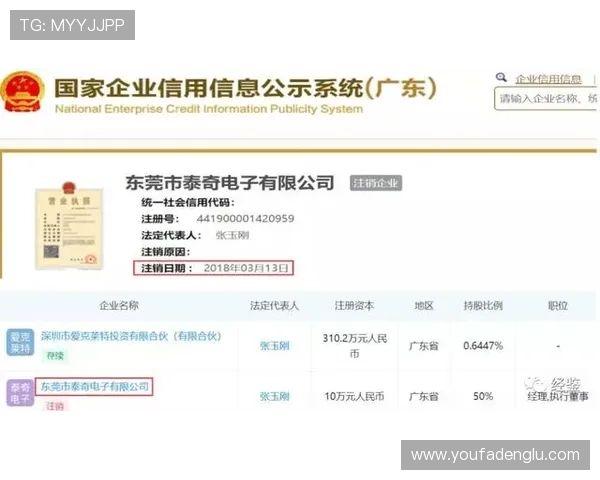
Task: Click 国家企业信用信息公示系统 site title
Action: click(x=245, y=88)
